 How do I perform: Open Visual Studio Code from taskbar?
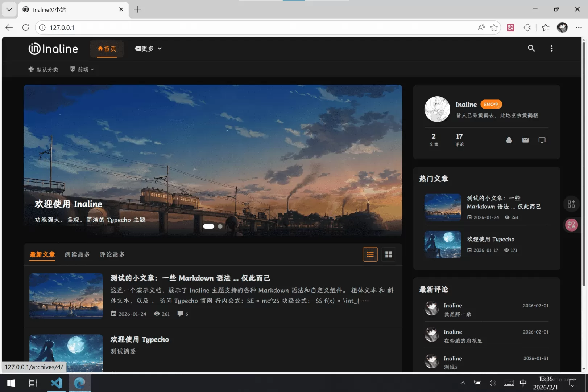(57, 383)
